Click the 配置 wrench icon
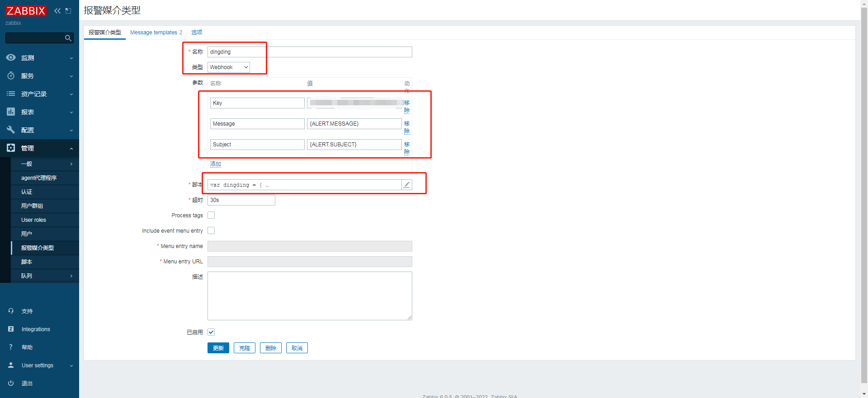Screen dimensions: 868x398 coord(11,130)
